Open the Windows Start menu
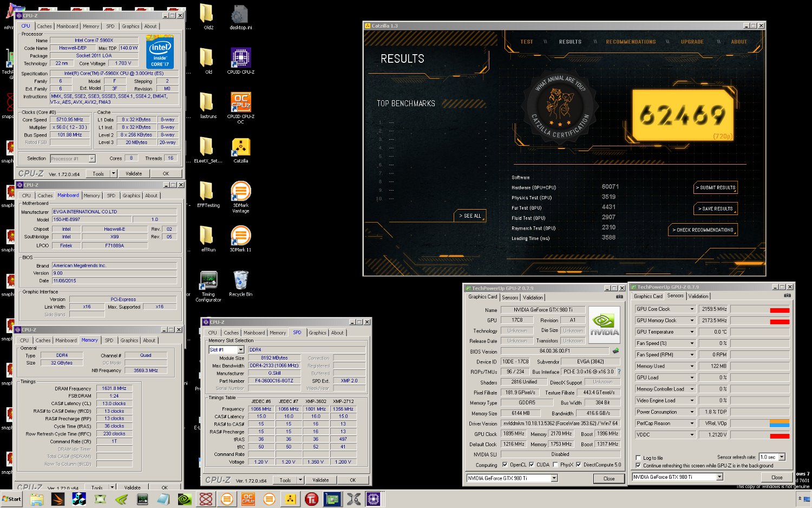Screen dimensions: 812x508 click(x=11, y=499)
